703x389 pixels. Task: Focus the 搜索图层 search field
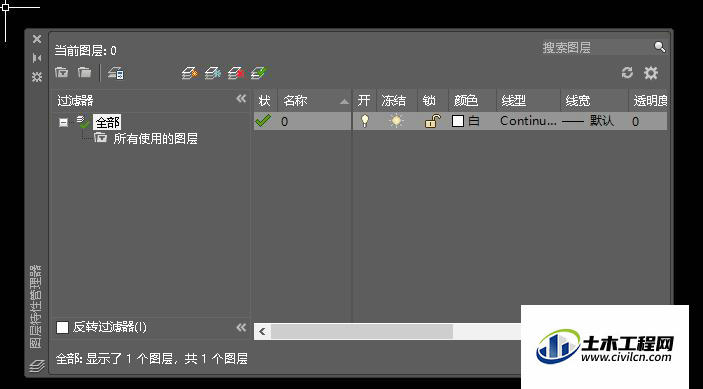pos(596,48)
